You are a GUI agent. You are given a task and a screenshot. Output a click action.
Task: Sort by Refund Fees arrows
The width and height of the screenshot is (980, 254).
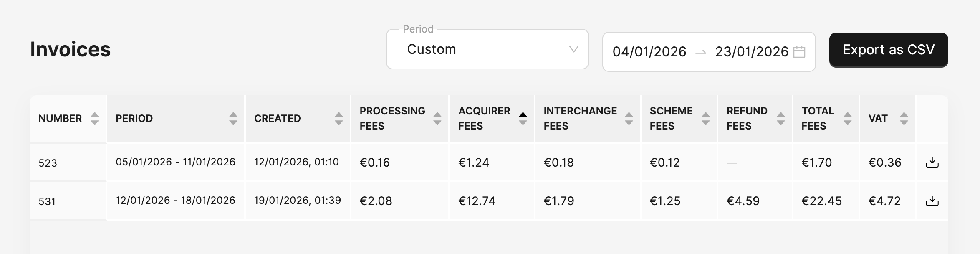781,119
